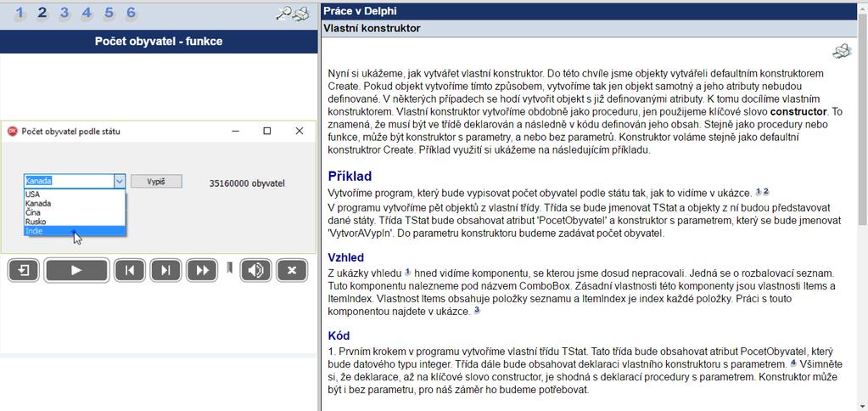
Task: Skip to the previous video segment
Action: [130, 270]
